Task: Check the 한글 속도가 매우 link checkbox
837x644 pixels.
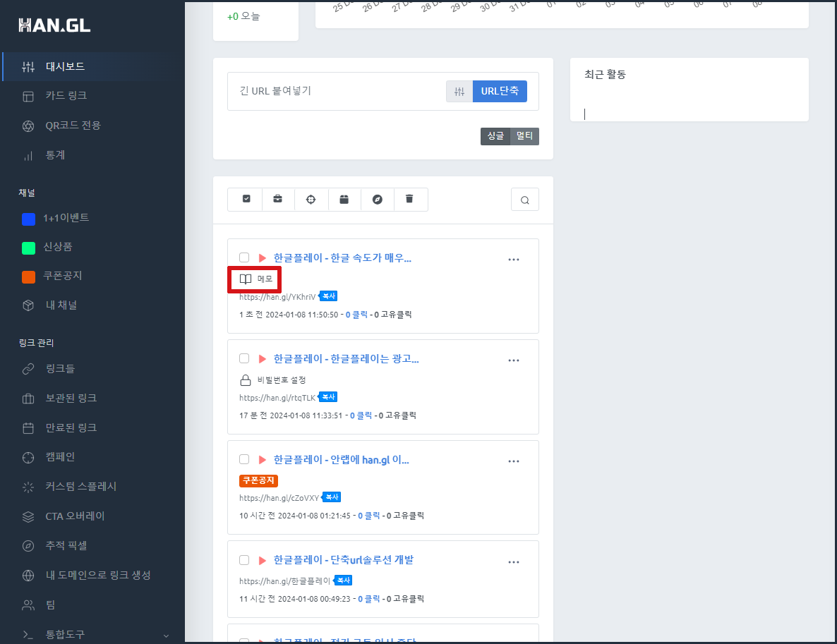Action: pyautogui.click(x=244, y=257)
